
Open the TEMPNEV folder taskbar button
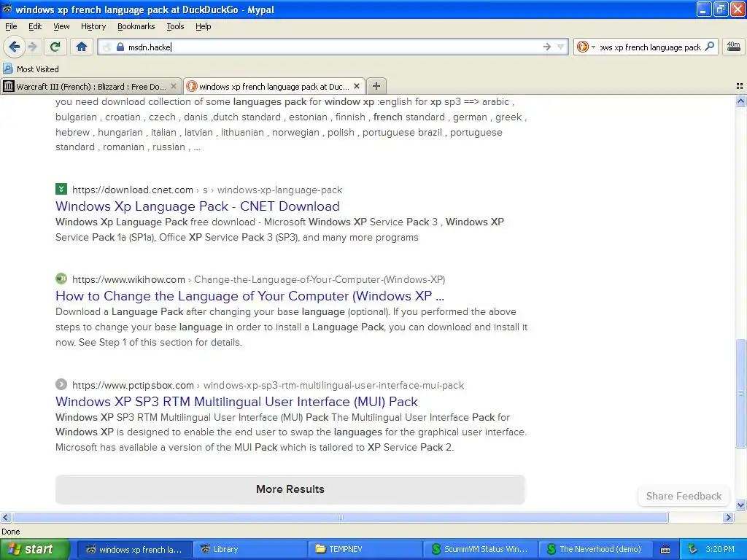pyautogui.click(x=365, y=549)
